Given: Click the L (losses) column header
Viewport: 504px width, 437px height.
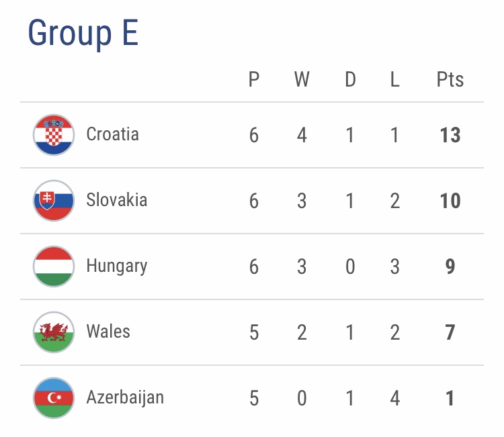Looking at the screenshot, I should (394, 80).
